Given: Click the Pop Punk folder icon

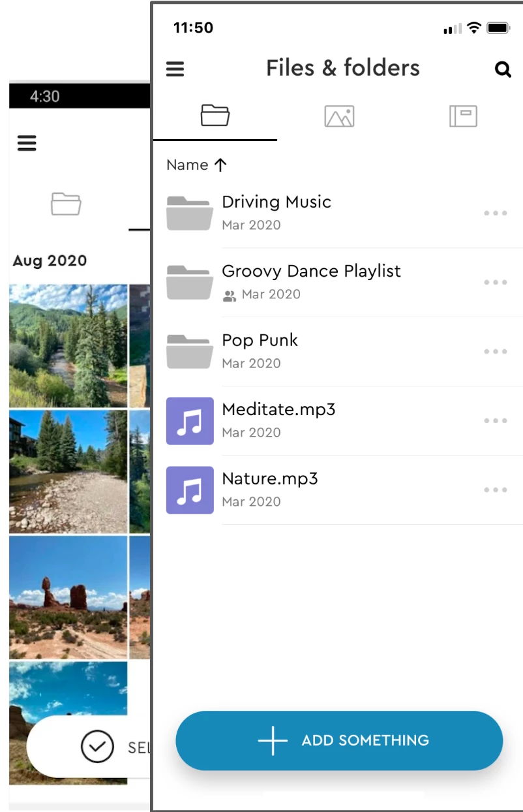Looking at the screenshot, I should point(190,352).
